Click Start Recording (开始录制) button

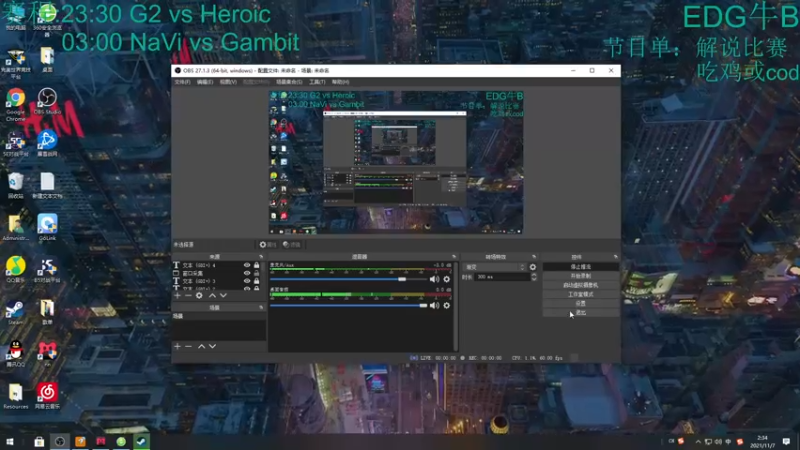(x=581, y=276)
